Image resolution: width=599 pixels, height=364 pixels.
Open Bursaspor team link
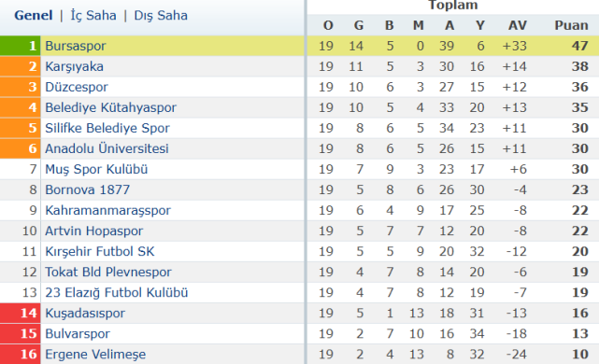pos(76,46)
